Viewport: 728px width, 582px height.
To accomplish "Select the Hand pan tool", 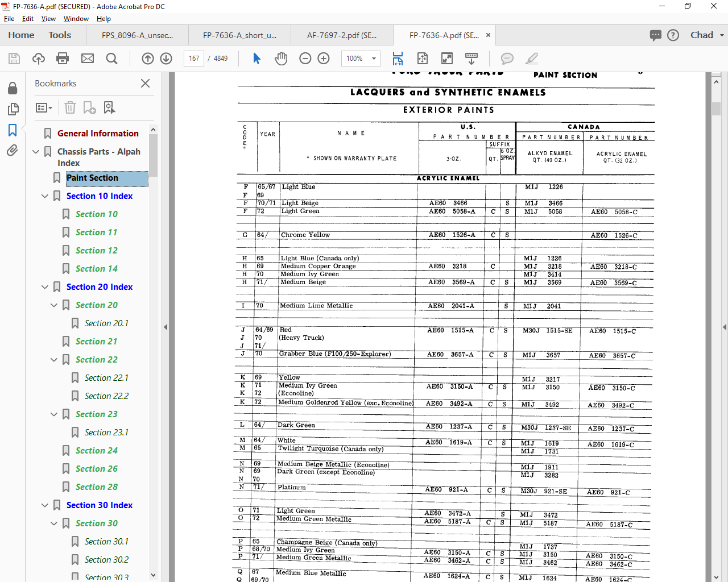I will pyautogui.click(x=281, y=59).
